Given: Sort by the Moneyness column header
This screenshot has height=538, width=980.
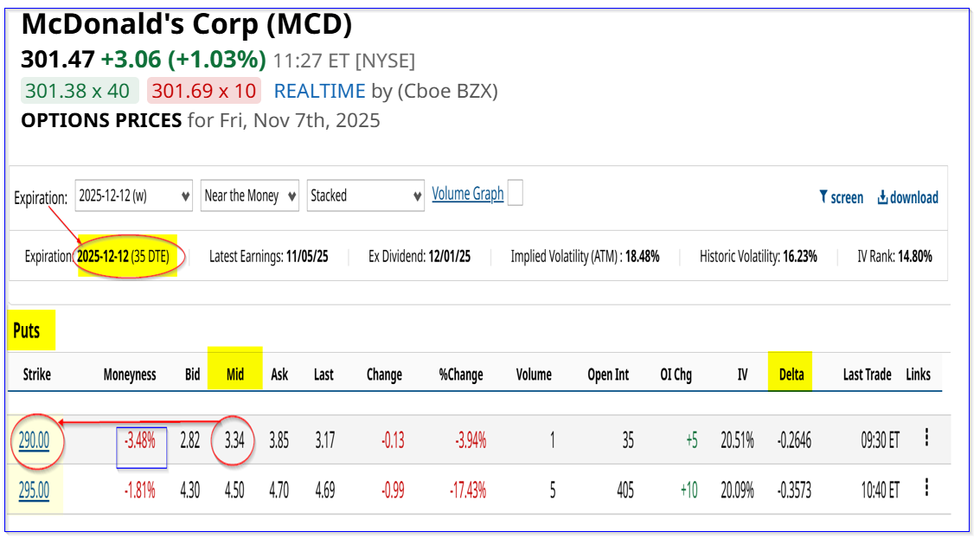Looking at the screenshot, I should pyautogui.click(x=130, y=375).
